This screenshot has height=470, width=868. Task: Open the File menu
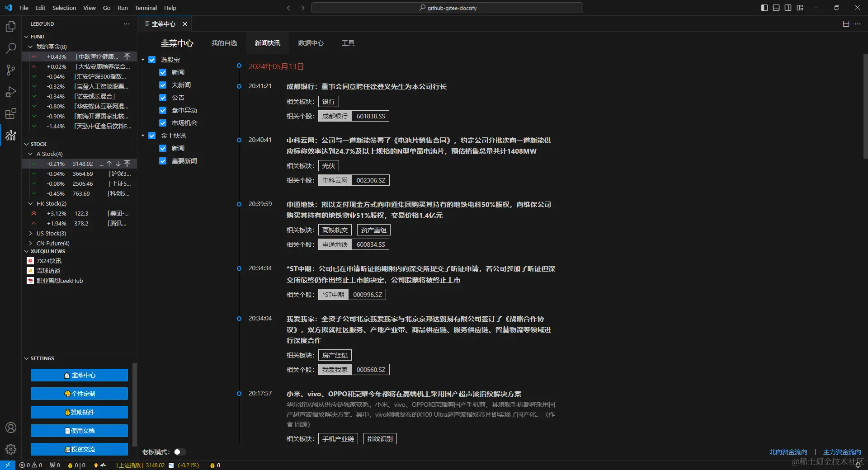pos(24,8)
